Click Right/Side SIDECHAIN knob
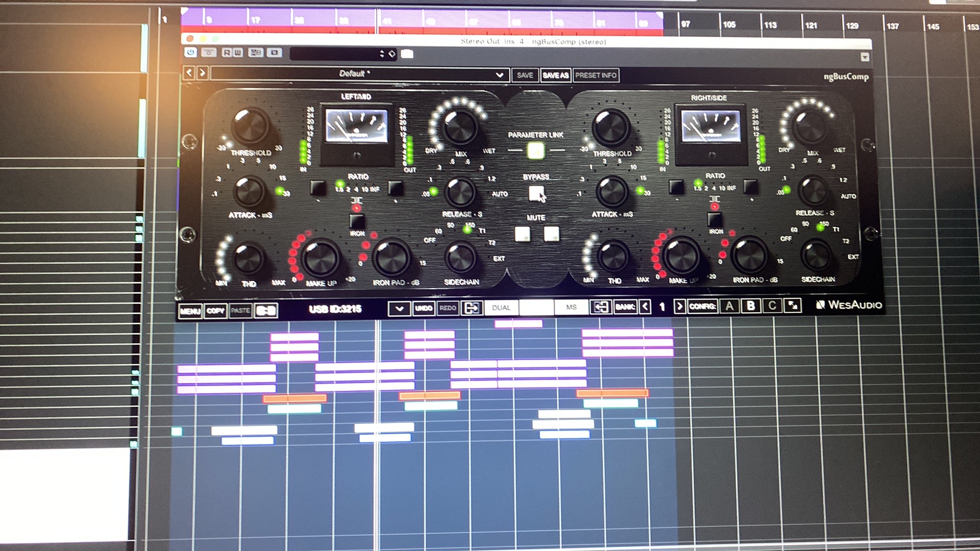Image resolution: width=980 pixels, height=551 pixels. (816, 255)
